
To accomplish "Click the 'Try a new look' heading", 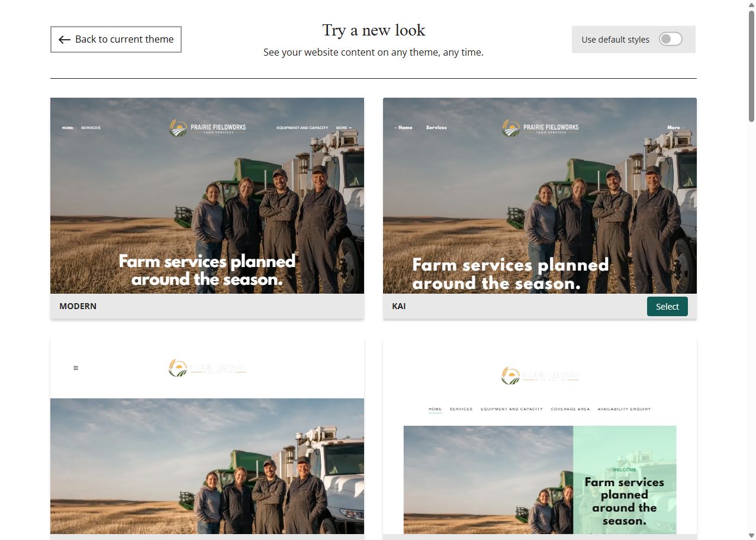I will (x=374, y=30).
